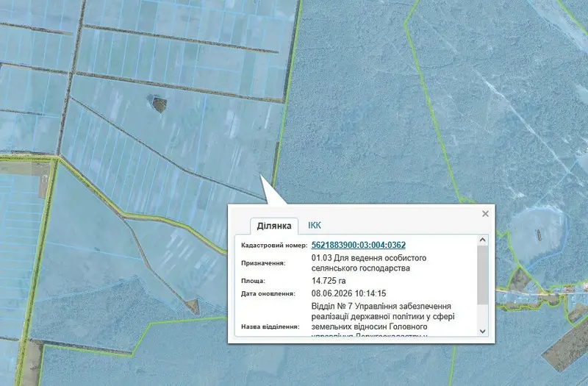588x386 pixels.
Task: Click the popup vertical scrollbar thumb
Action: tap(483, 274)
